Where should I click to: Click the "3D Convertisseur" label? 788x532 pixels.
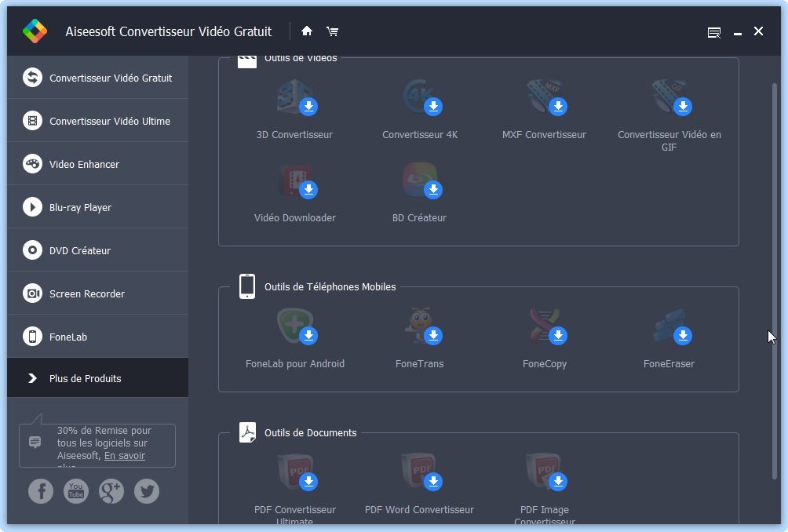click(x=294, y=135)
